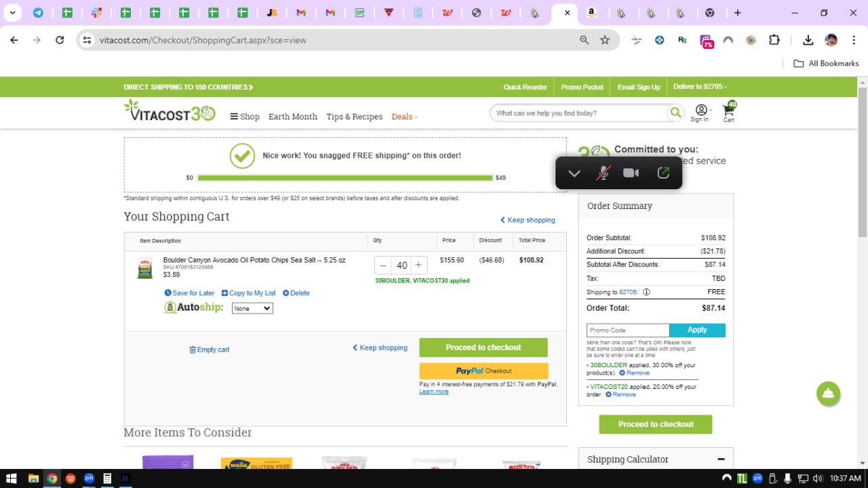Click the quantity field showing 40

click(x=401, y=265)
